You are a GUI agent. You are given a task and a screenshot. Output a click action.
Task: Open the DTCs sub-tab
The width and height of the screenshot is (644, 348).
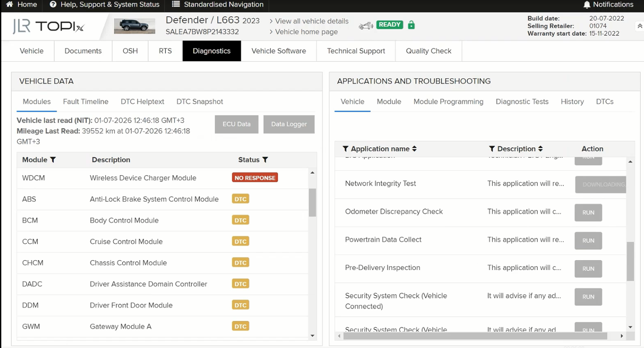(605, 102)
